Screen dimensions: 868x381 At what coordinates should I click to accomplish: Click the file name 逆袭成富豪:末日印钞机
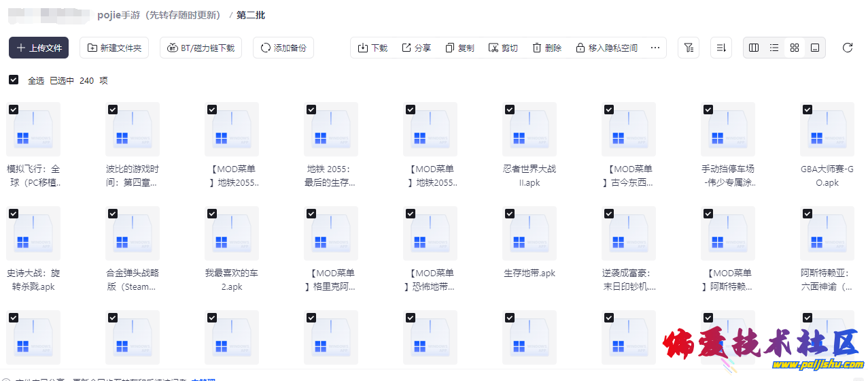629,280
